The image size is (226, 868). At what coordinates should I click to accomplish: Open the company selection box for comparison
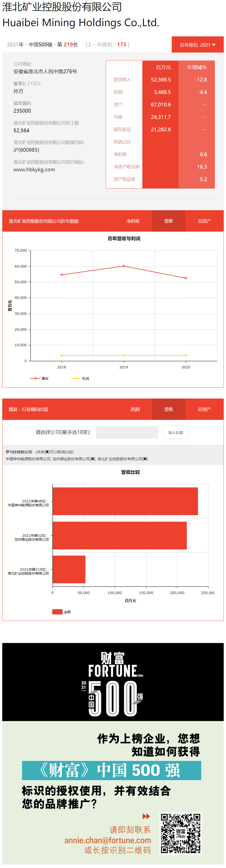click(127, 432)
